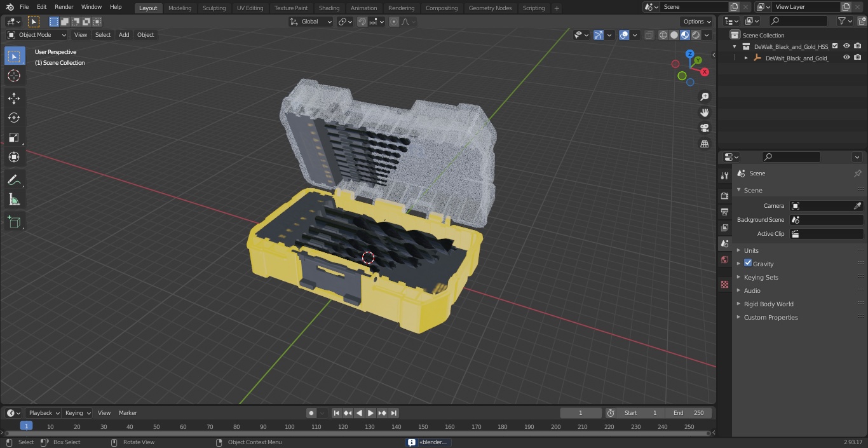This screenshot has width=868, height=448.
Task: Switch to the Geometry Nodes workspace tab
Action: click(x=490, y=8)
